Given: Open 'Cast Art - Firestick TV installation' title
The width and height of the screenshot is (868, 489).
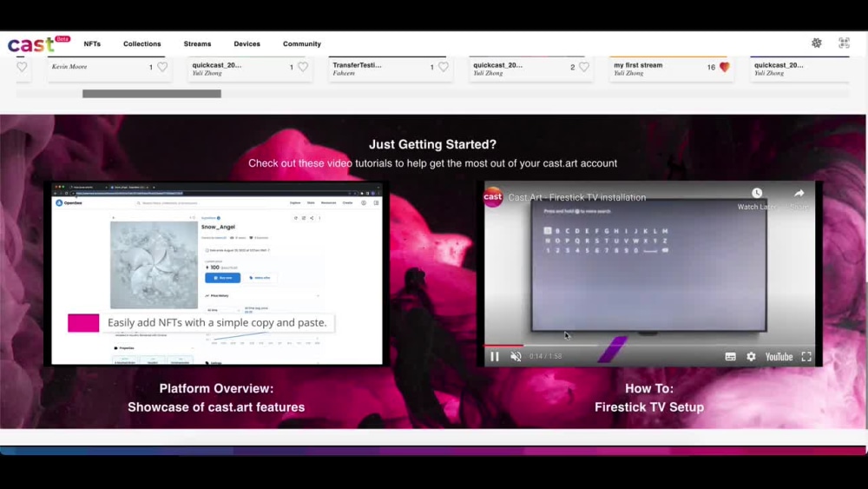Looking at the screenshot, I should point(577,197).
